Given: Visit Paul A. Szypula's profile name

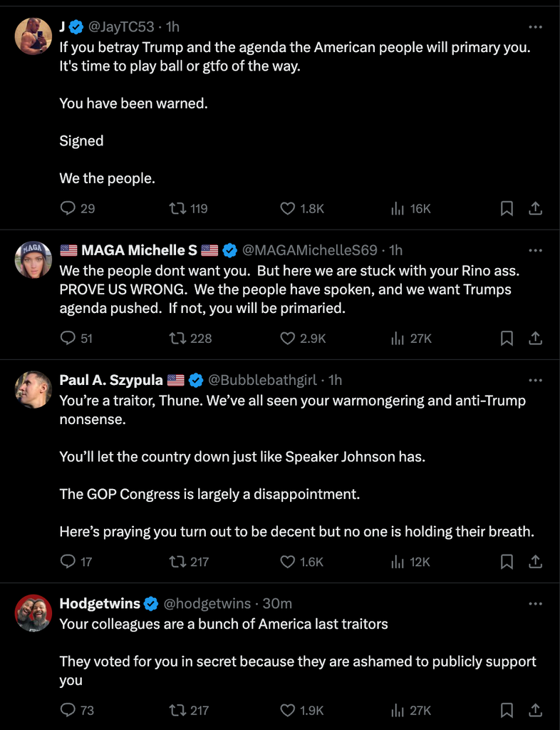Looking at the screenshot, I should click(x=111, y=380).
